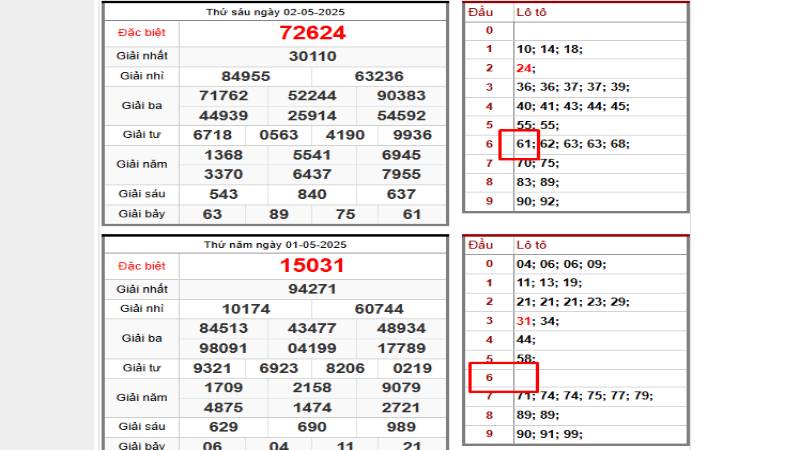Click the special prize number 72624
Viewport: 800px width, 450px height.
[312, 33]
